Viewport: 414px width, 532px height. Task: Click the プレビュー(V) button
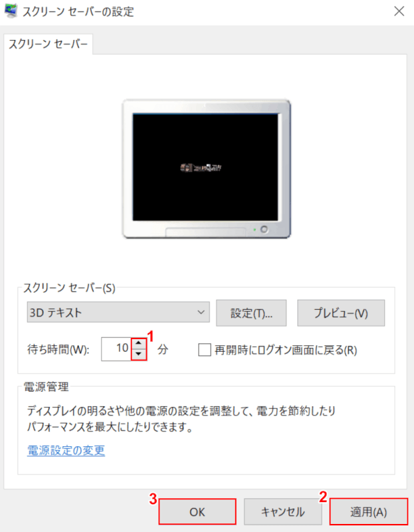341,313
